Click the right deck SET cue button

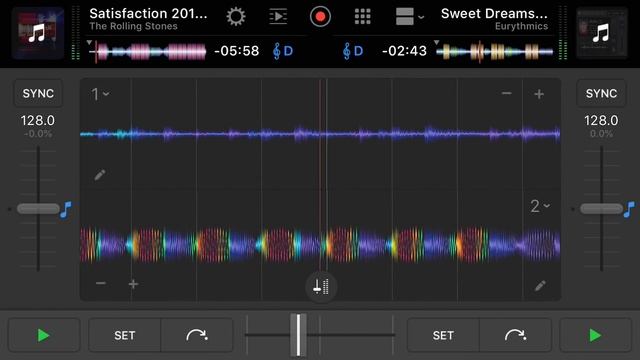pyautogui.click(x=443, y=336)
